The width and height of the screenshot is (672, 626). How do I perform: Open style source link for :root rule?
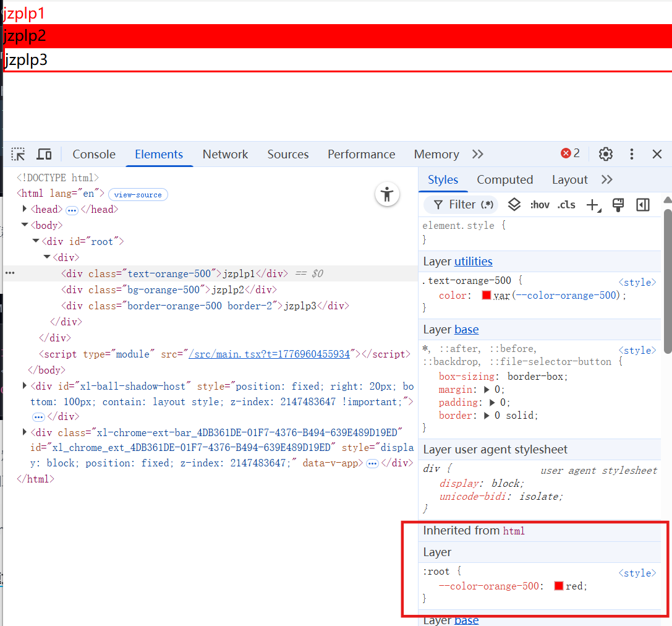[637, 573]
